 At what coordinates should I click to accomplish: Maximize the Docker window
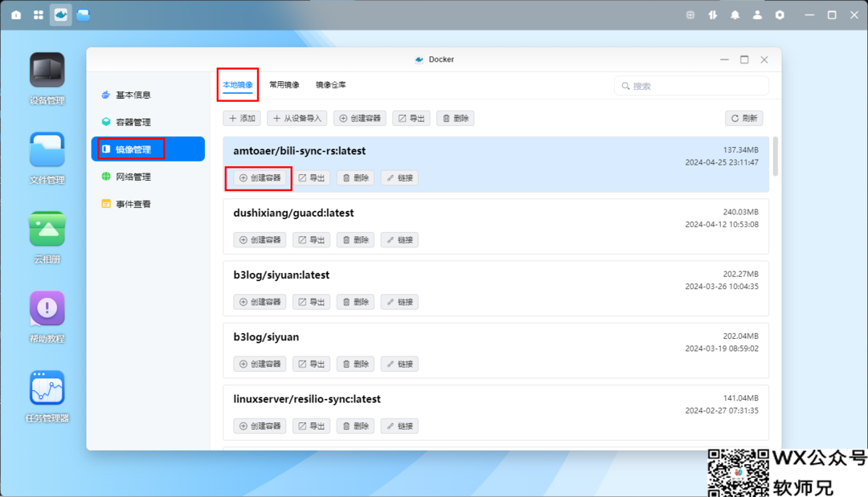[x=744, y=59]
